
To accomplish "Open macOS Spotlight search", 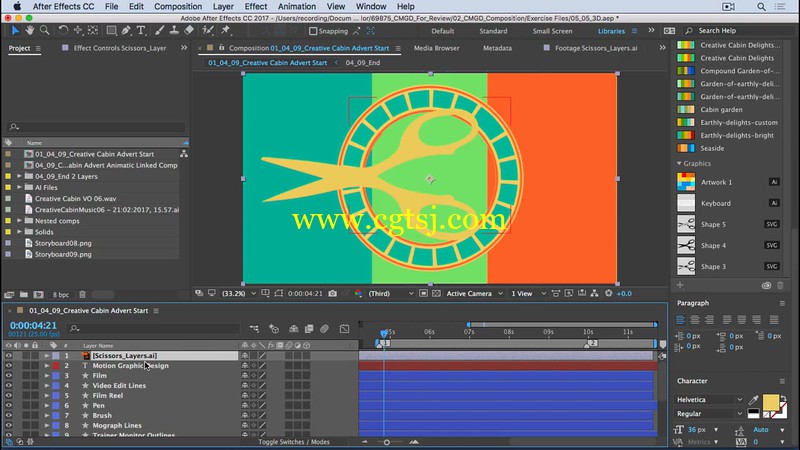I will (x=761, y=7).
